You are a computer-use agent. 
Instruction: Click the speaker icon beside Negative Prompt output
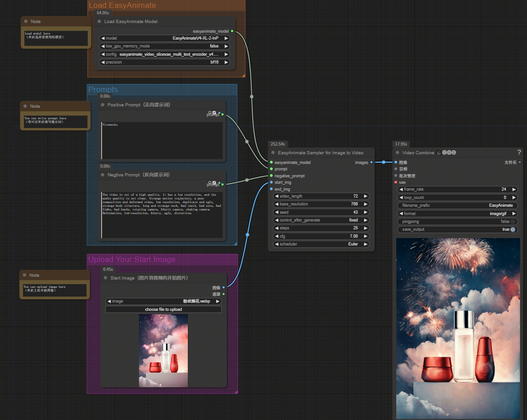219,183
